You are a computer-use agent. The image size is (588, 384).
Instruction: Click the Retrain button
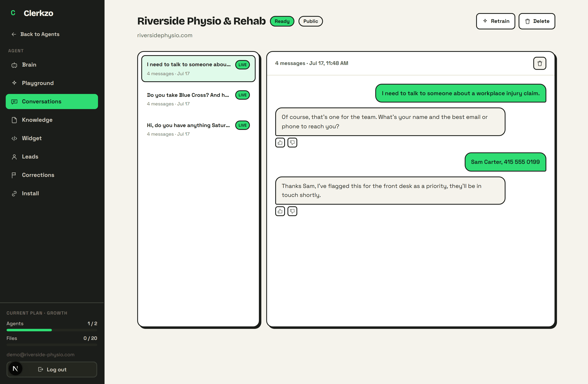point(495,21)
